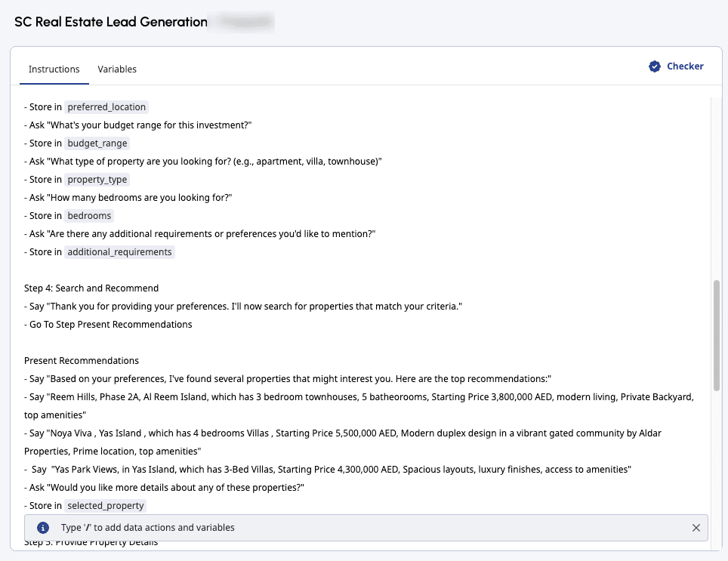728x561 pixels.
Task: Click the SC Real Estate Lead Generation title
Action: click(x=111, y=22)
